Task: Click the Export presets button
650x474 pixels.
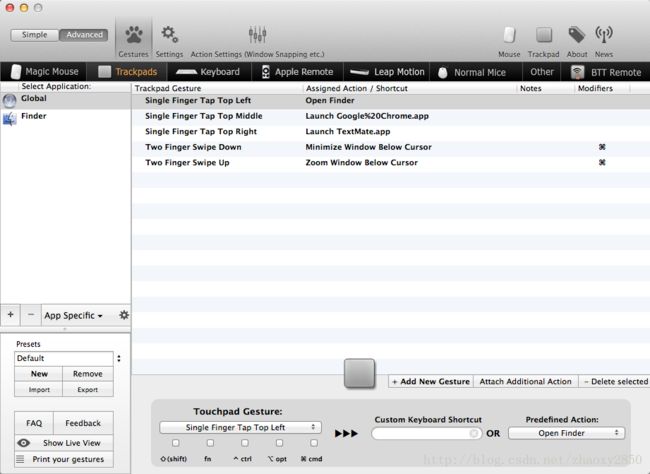Action: click(87, 389)
